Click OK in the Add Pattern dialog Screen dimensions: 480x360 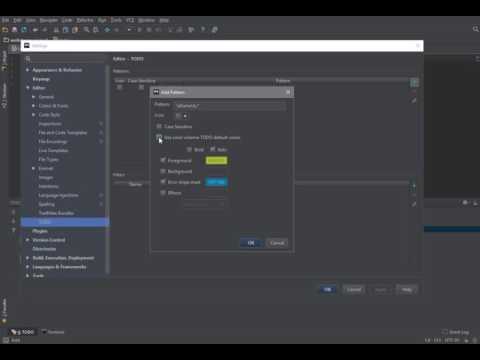click(251, 243)
